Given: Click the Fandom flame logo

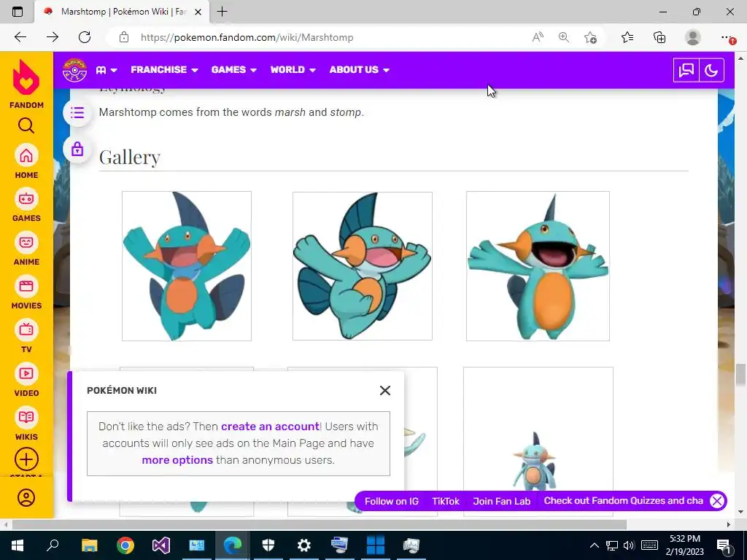Looking at the screenshot, I should click(x=26, y=77).
